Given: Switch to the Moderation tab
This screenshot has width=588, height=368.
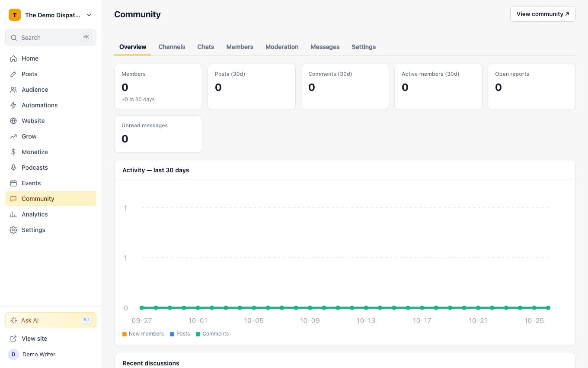Looking at the screenshot, I should pyautogui.click(x=282, y=47).
